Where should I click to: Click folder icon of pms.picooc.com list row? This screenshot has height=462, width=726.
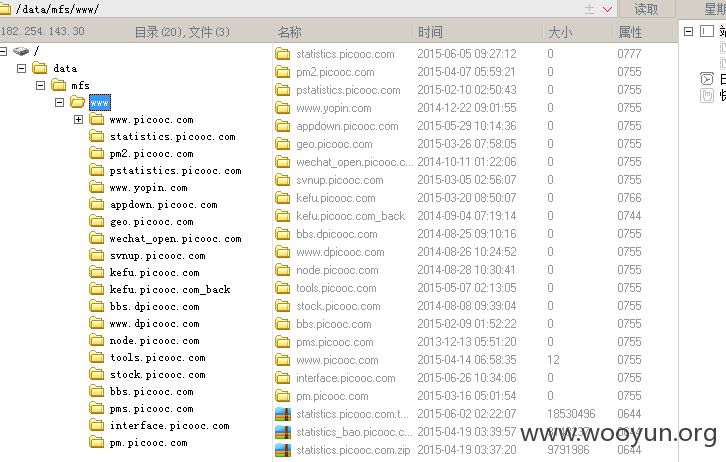(282, 342)
